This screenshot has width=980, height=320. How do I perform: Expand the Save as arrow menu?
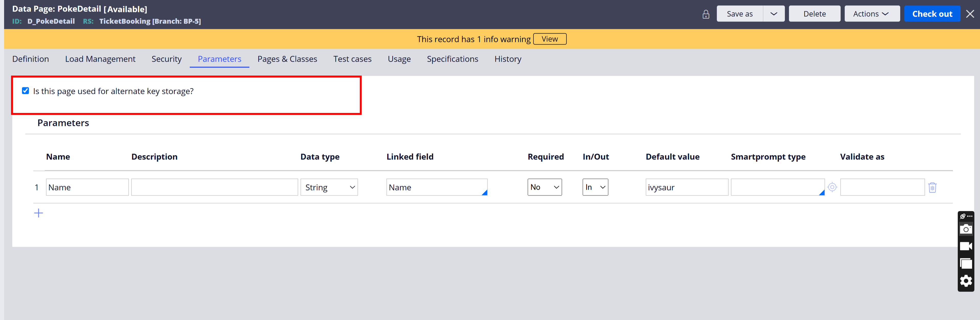click(x=773, y=14)
